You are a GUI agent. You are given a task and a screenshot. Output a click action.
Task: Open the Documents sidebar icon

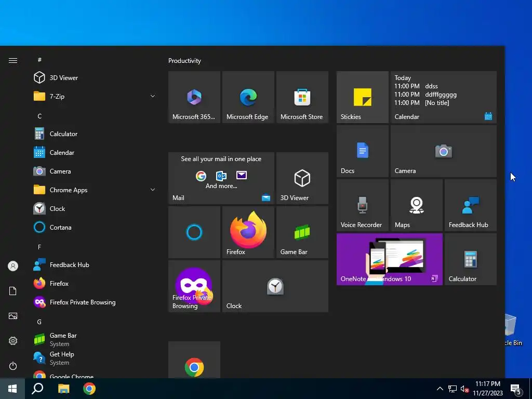coord(13,291)
